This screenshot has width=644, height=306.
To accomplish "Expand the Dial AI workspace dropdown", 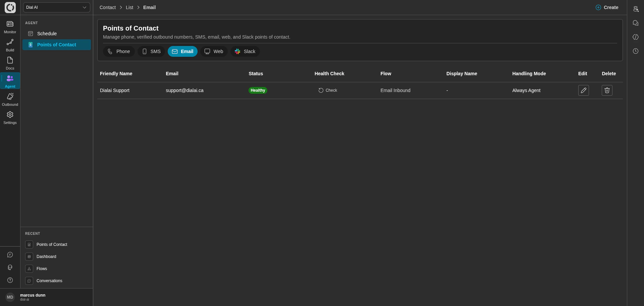I will [x=57, y=7].
